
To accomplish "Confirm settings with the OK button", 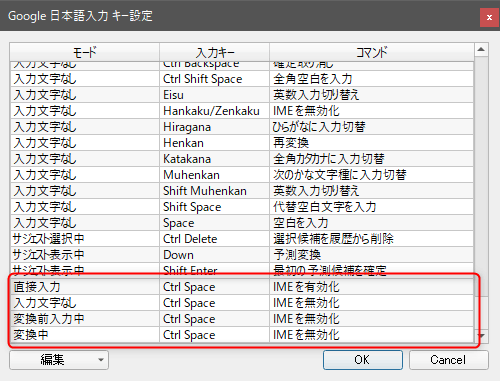I will [x=363, y=360].
